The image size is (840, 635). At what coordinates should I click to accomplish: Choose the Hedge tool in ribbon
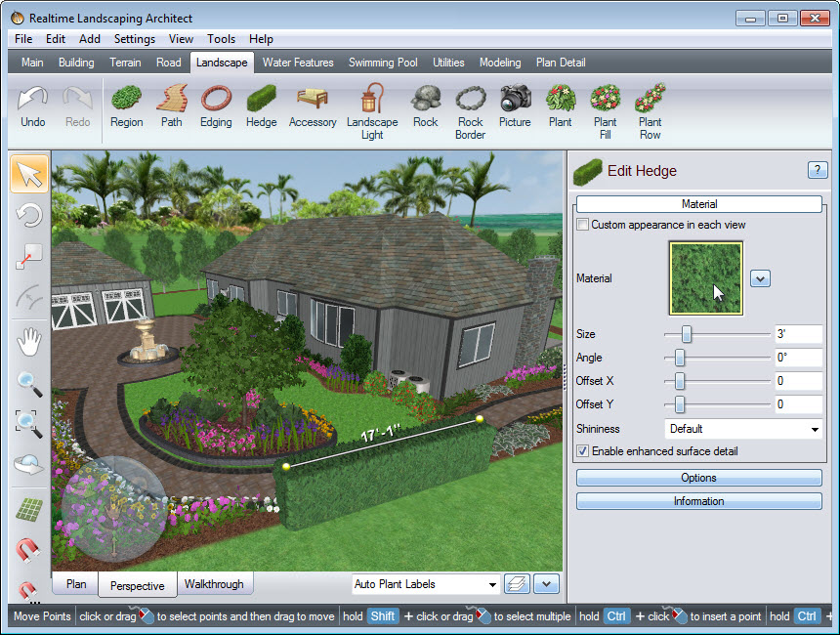262,106
